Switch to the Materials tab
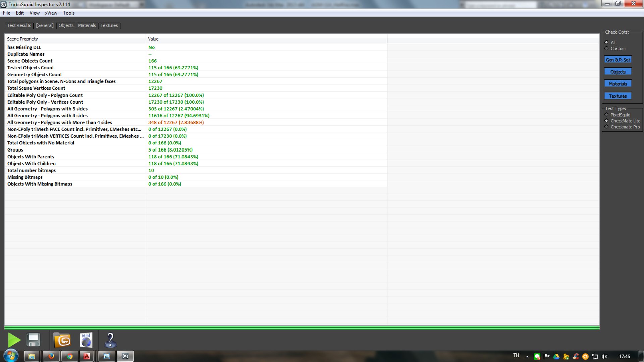This screenshot has width=644, height=362. coord(87,25)
